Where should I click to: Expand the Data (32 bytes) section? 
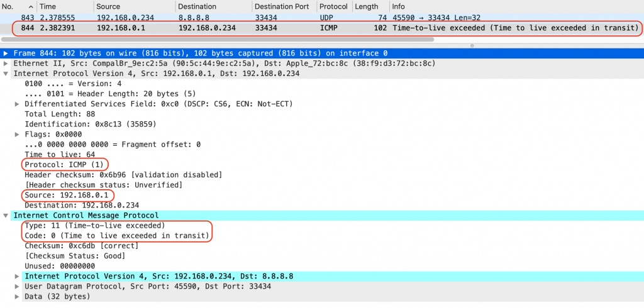17,296
